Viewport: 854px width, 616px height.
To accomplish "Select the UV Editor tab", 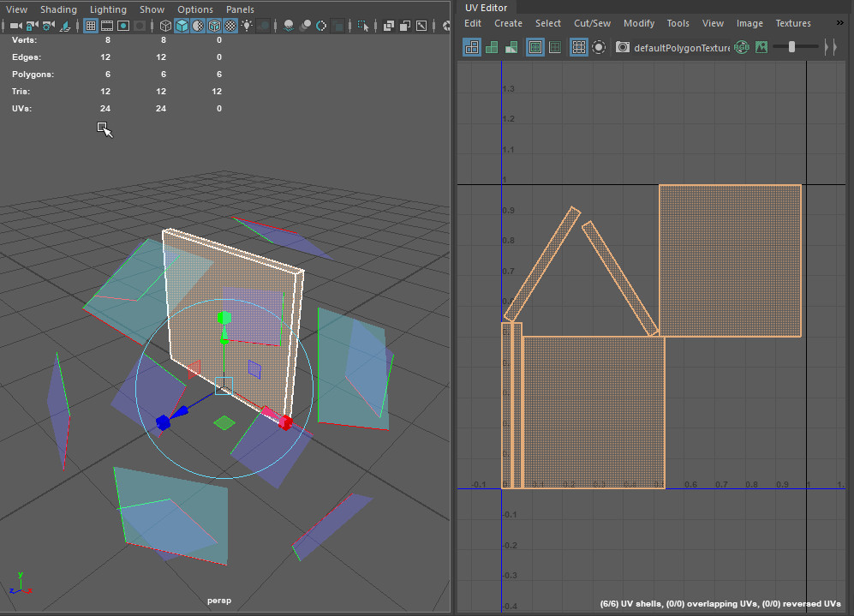I will (486, 8).
